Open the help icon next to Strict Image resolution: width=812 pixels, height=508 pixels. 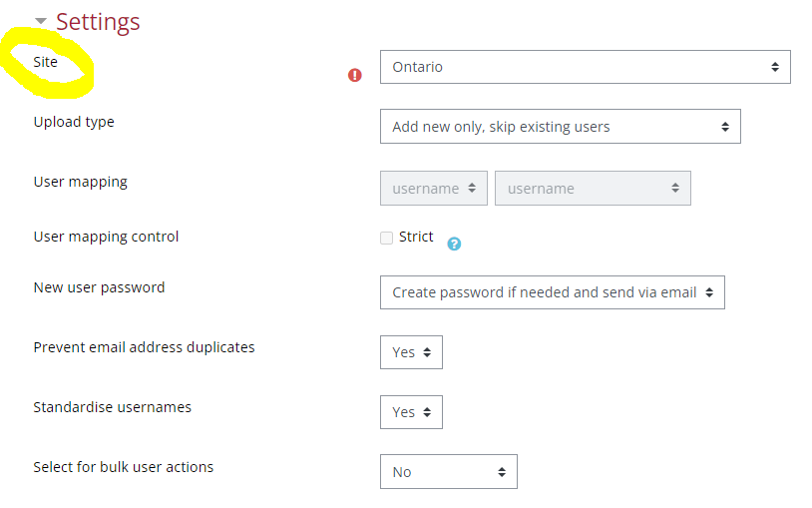454,244
